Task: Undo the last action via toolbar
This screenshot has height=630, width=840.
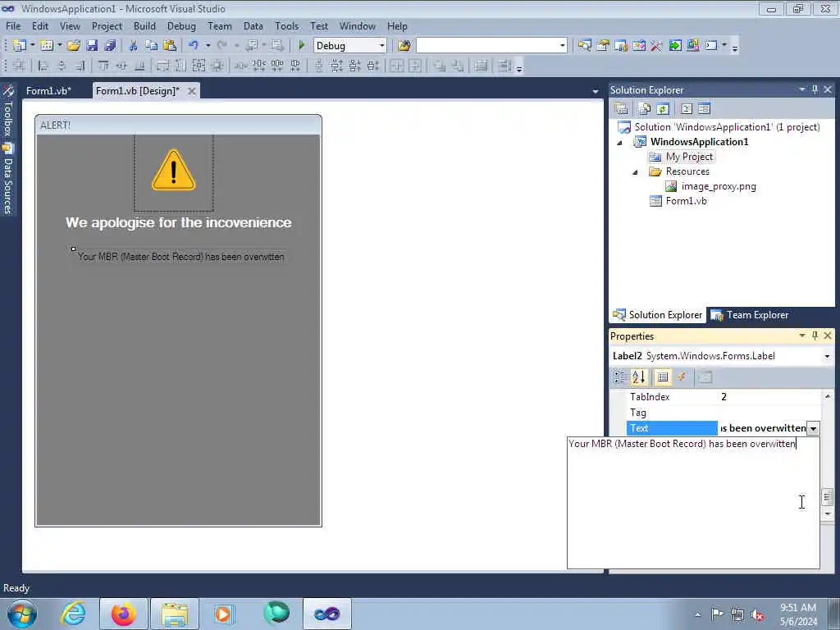Action: coord(194,46)
